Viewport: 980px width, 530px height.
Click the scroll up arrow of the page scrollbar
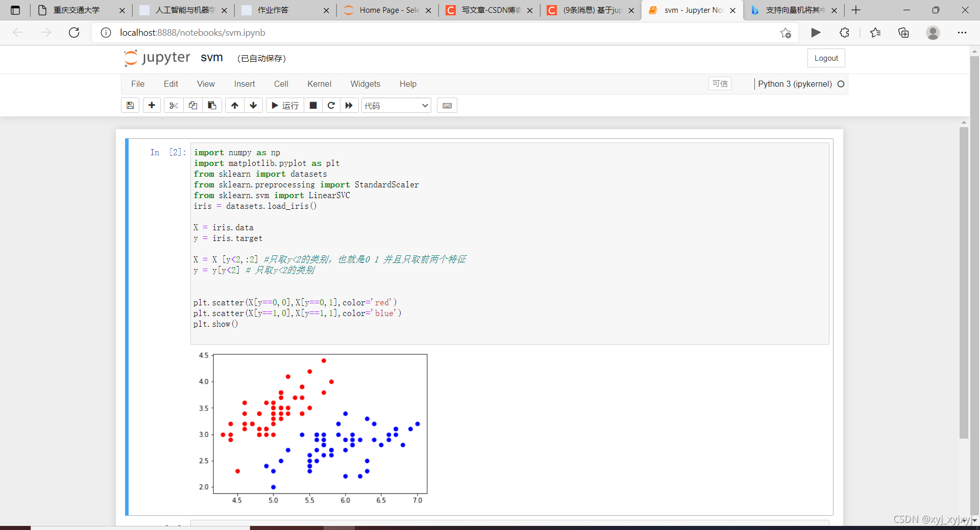pos(974,51)
